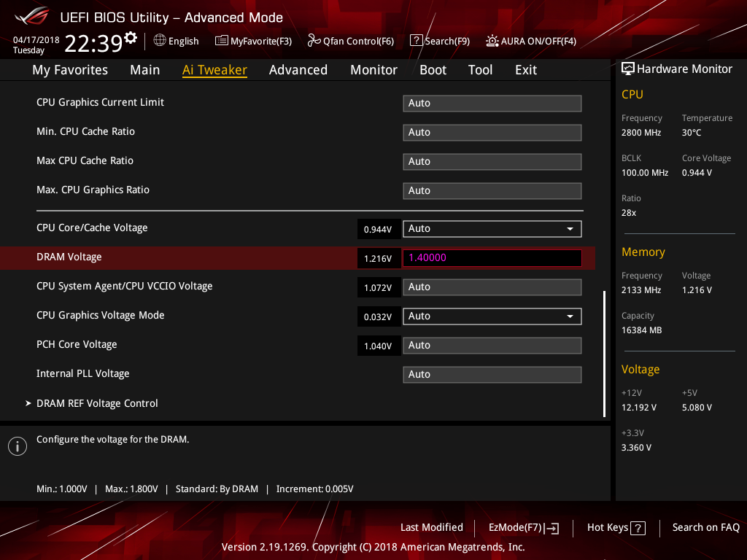Image resolution: width=747 pixels, height=560 pixels.
Task: Switch to the Main tab
Action: click(145, 70)
